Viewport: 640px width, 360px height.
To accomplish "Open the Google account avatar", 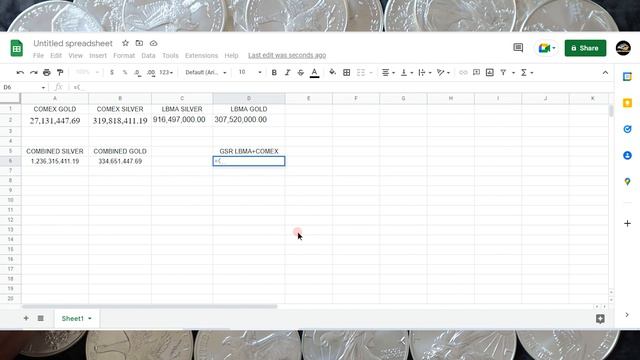I will coord(623,48).
